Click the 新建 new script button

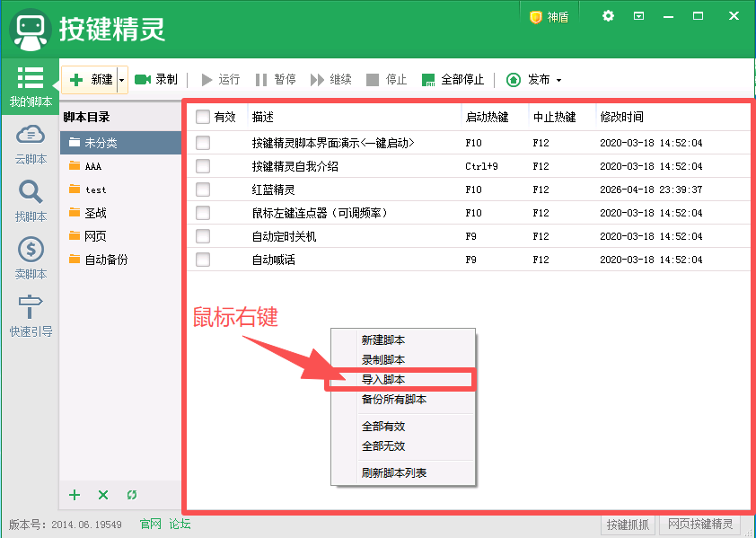point(90,80)
